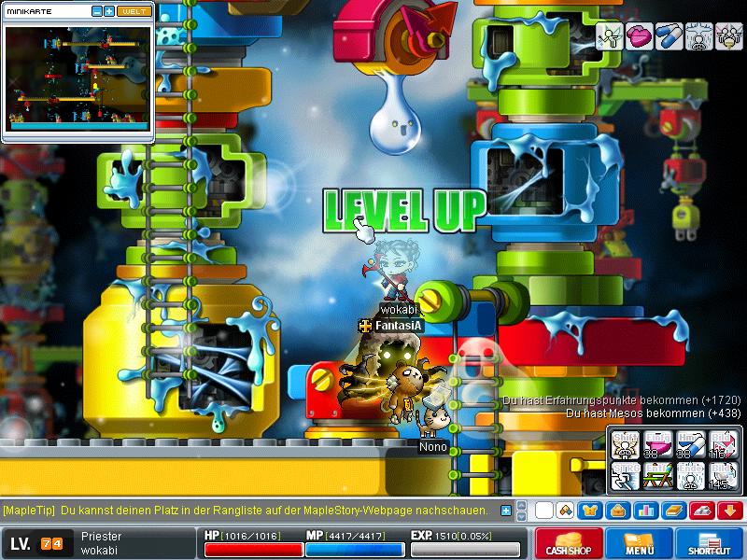747x560 pixels.
Task: Click the WELT world map button
Action: (134, 11)
